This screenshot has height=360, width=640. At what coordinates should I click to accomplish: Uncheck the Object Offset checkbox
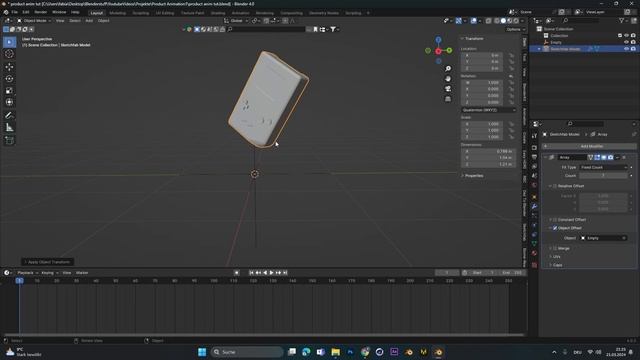click(555, 228)
